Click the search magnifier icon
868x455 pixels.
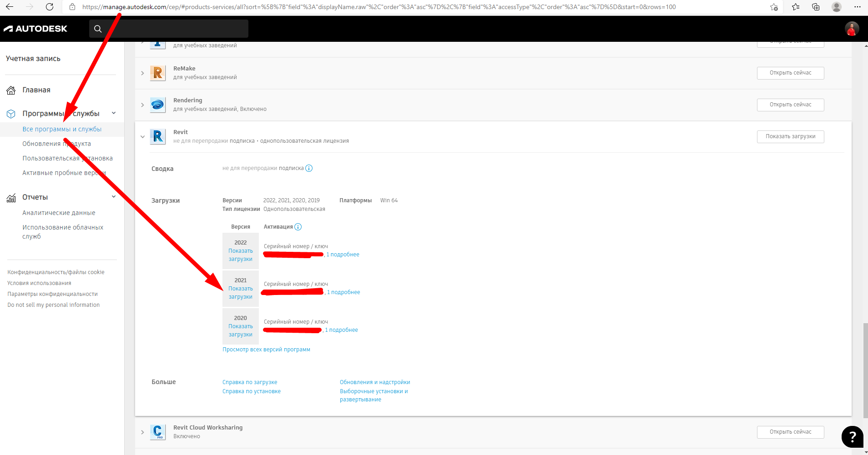click(x=98, y=29)
